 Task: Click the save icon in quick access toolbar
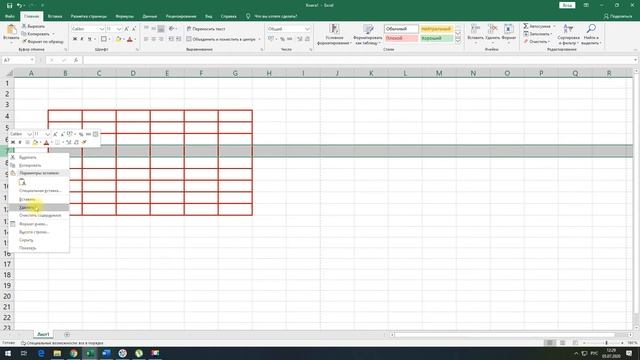[x=9, y=5]
